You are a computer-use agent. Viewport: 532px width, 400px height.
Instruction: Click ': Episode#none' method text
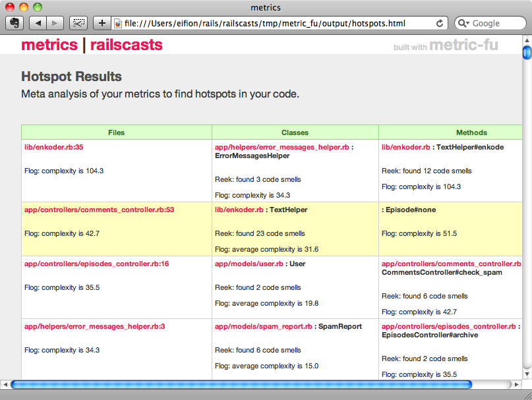(409, 210)
